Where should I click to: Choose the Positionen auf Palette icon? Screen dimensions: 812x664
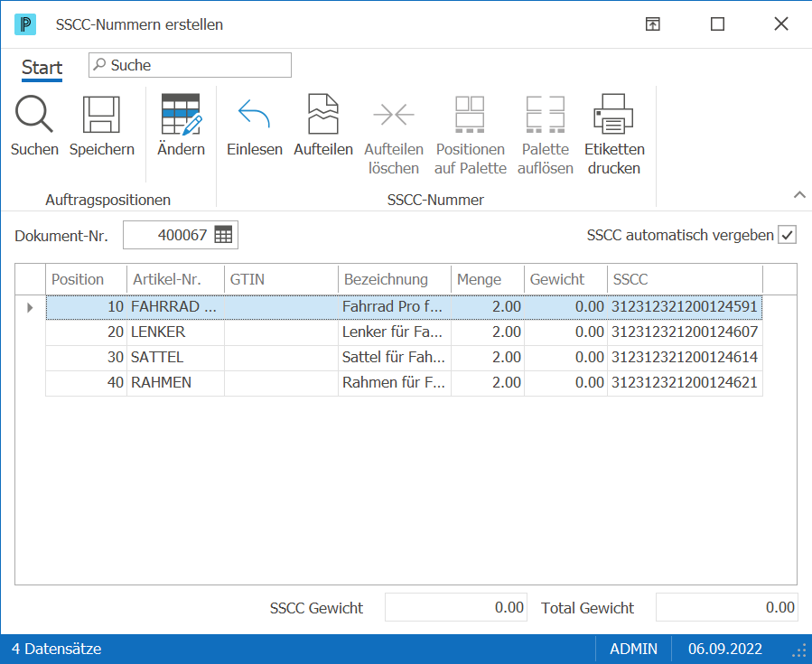[470, 114]
